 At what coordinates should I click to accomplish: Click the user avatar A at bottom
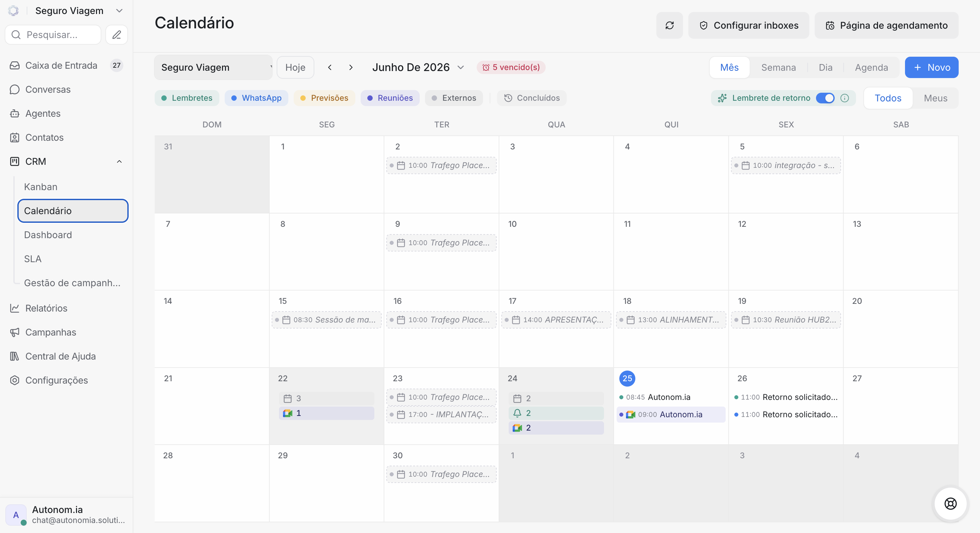click(16, 515)
